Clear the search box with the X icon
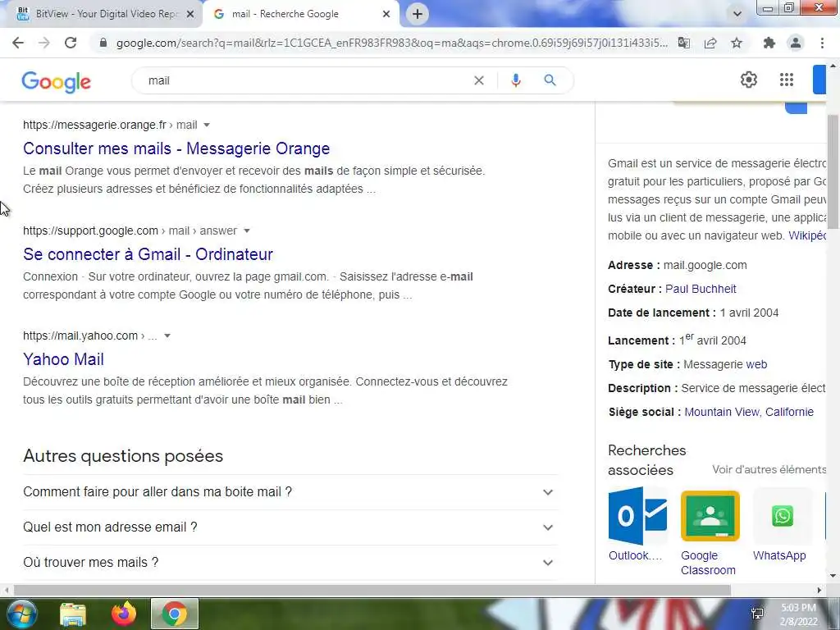This screenshot has width=840, height=630. (x=479, y=80)
